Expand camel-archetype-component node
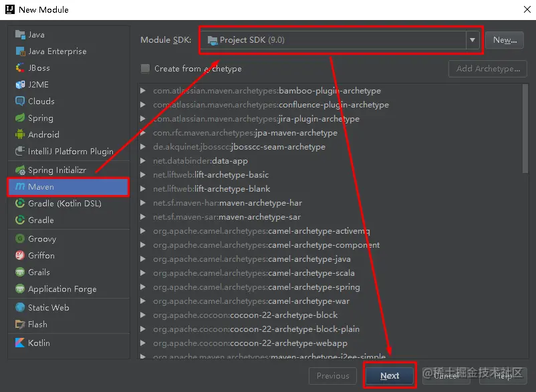This screenshot has width=536, height=392. [x=143, y=244]
